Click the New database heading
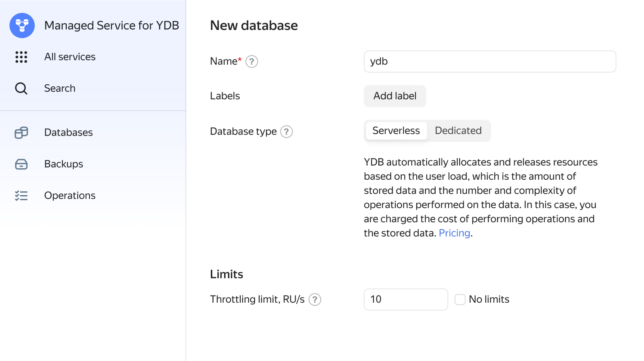 254,26
